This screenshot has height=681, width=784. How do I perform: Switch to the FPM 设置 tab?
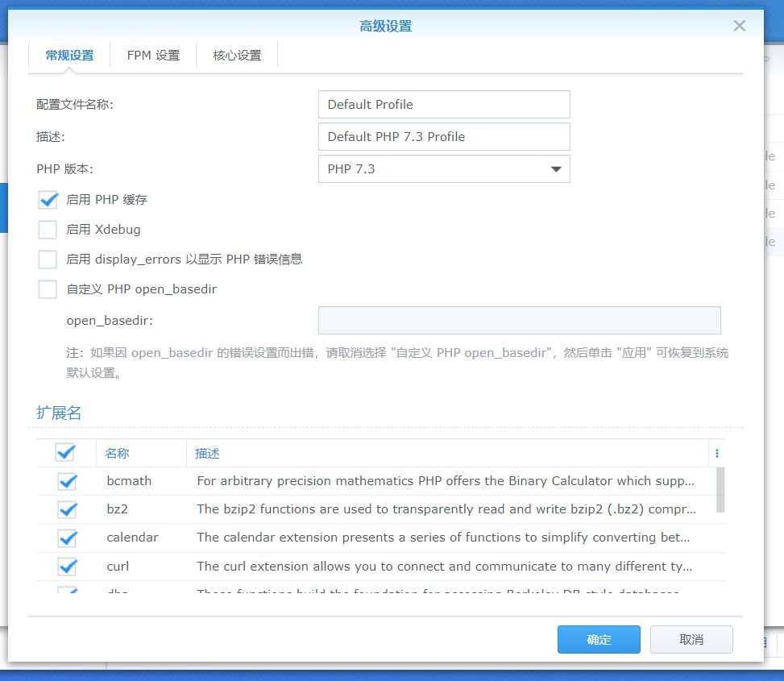(152, 55)
